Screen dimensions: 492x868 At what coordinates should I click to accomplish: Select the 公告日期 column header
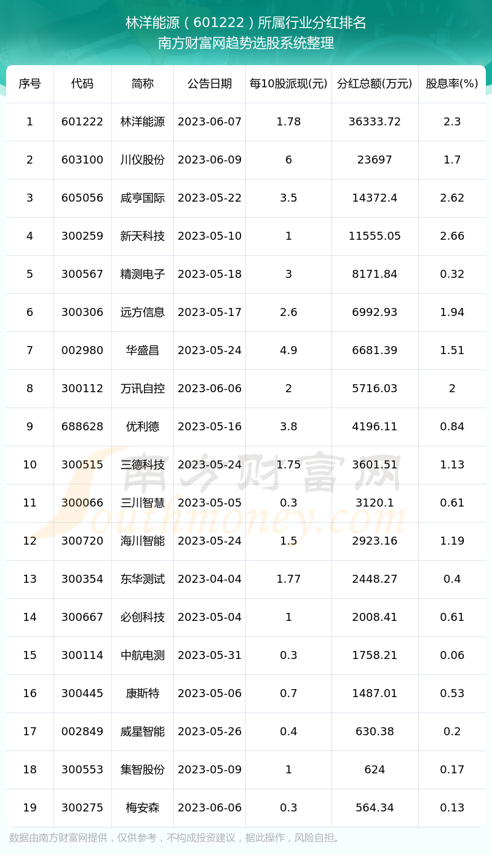210,84
